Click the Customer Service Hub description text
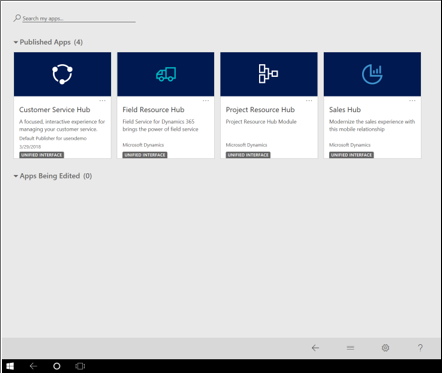 tap(62, 125)
